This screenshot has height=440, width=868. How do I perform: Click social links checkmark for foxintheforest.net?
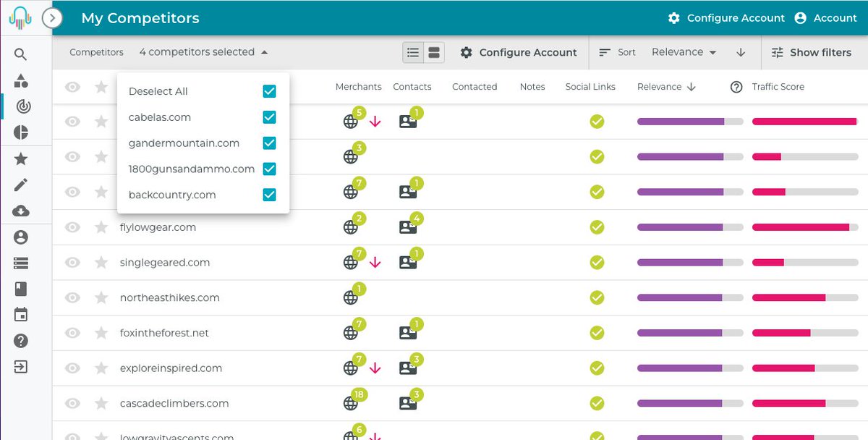(x=597, y=333)
